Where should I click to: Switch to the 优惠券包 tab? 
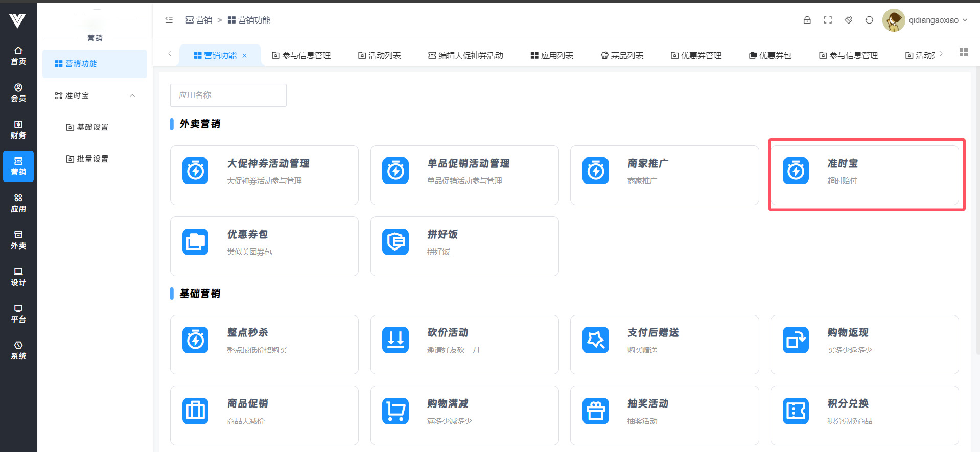tap(770, 55)
